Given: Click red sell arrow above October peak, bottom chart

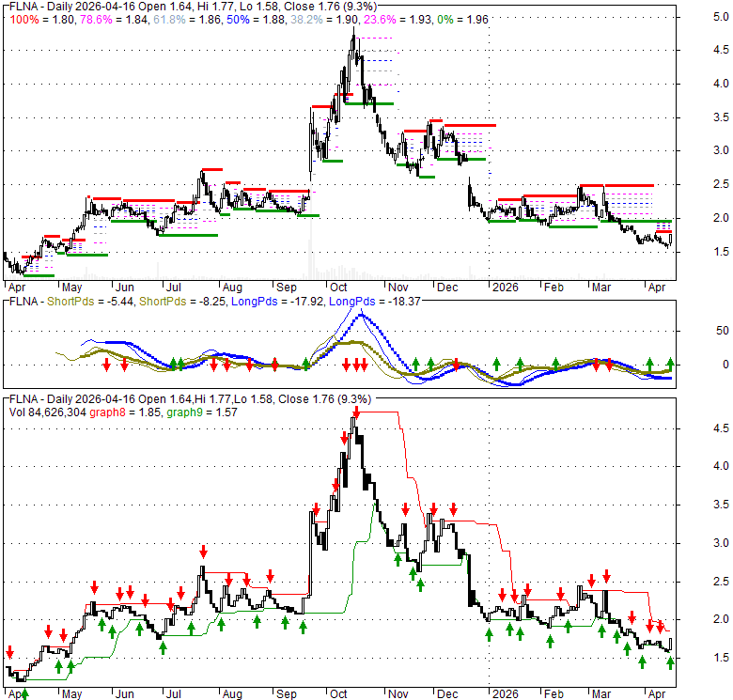Looking at the screenshot, I should coord(357,412).
